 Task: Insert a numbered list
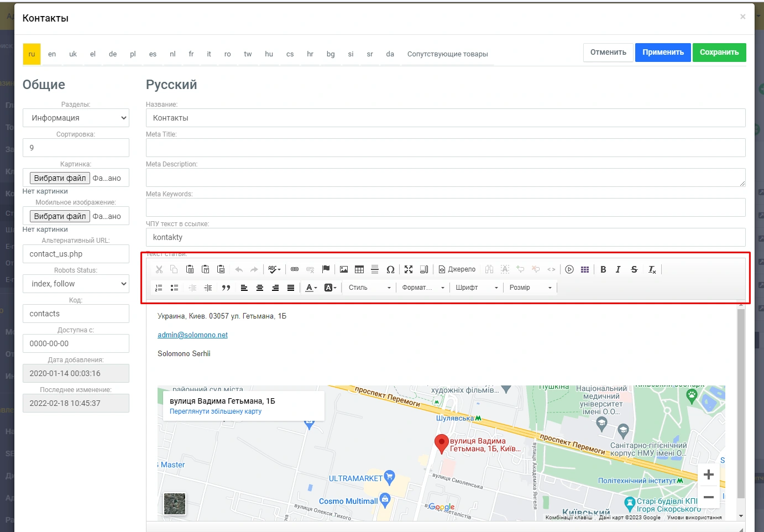tap(159, 288)
